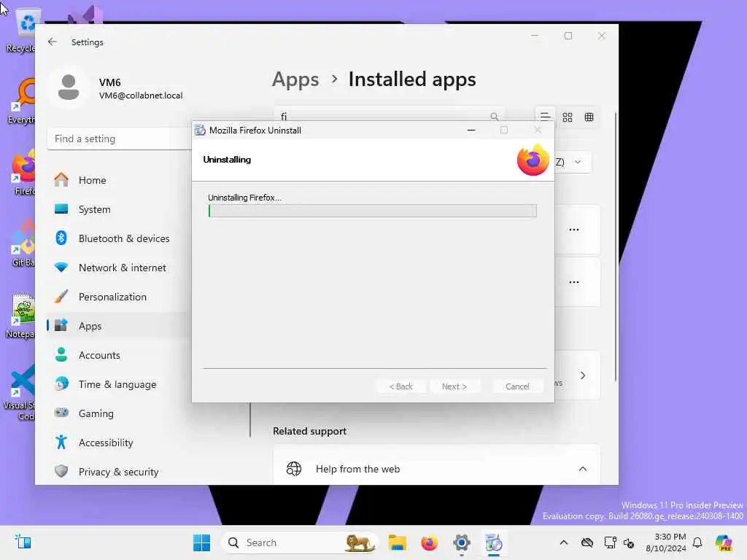Screen dimensions: 747x560
Task: Select the VM6 account avatar
Action: click(69, 87)
